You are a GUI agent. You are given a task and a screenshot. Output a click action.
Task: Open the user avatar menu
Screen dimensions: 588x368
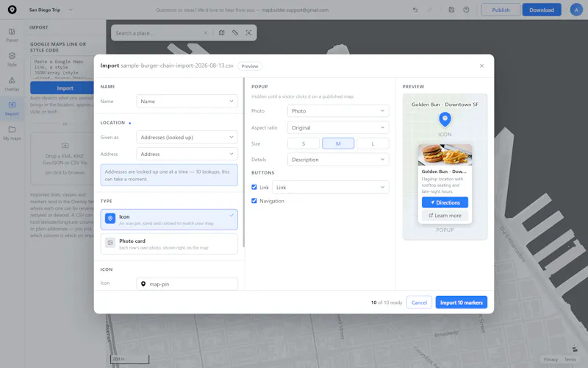[x=576, y=10]
